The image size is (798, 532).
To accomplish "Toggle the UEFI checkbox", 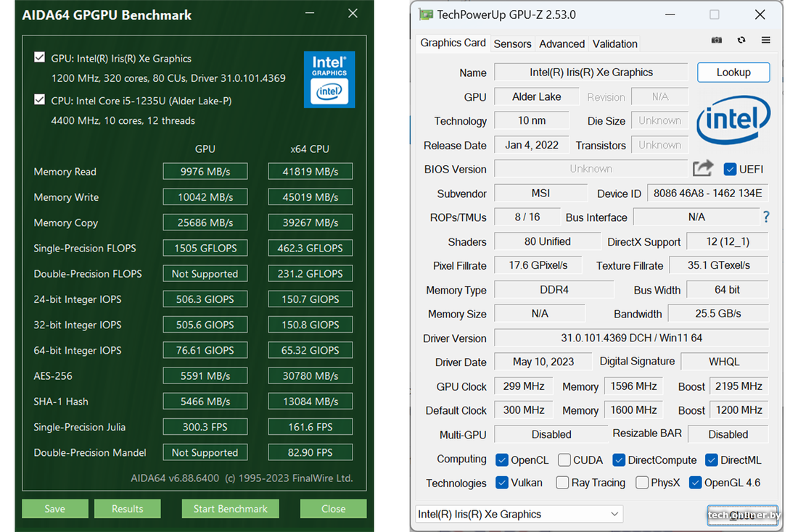I will coord(730,170).
